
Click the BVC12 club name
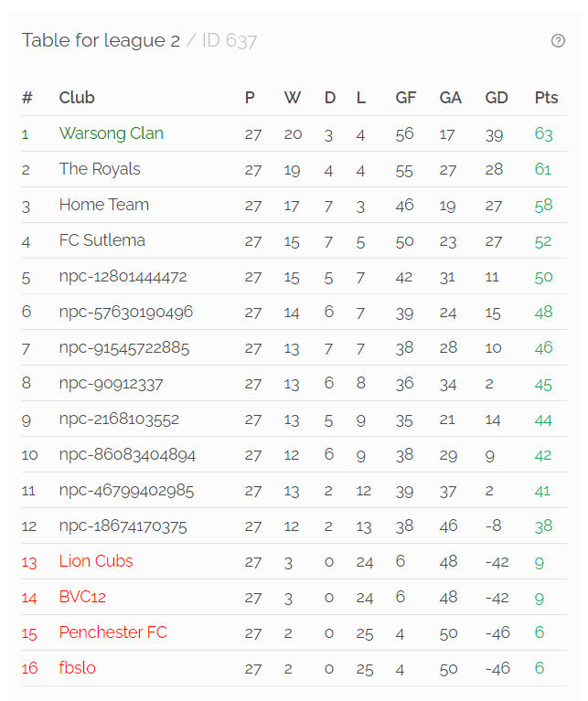click(82, 597)
